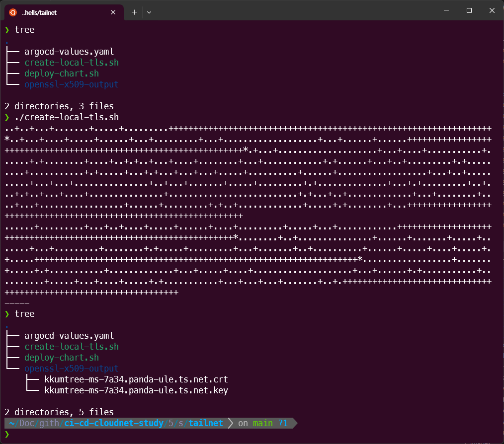Click the '2 directories, 5 files' line
Screen dimensions: 504x444
coord(59,412)
